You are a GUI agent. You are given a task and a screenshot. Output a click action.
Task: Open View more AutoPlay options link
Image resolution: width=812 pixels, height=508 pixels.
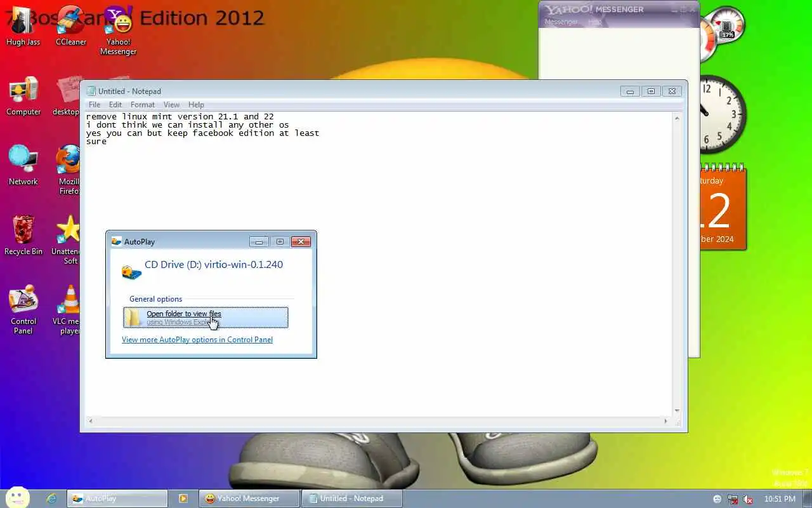197,340
